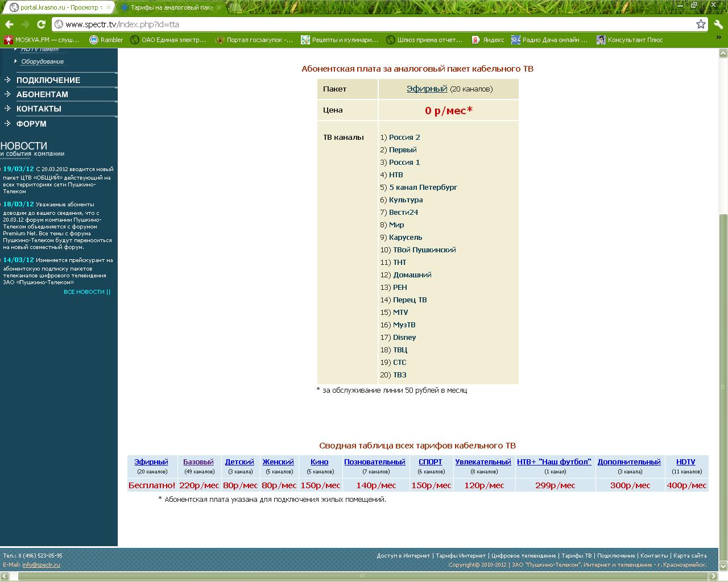Screen dimensions: 728x582
Task: Select Эфирный tariff in summary table
Action: [151, 462]
